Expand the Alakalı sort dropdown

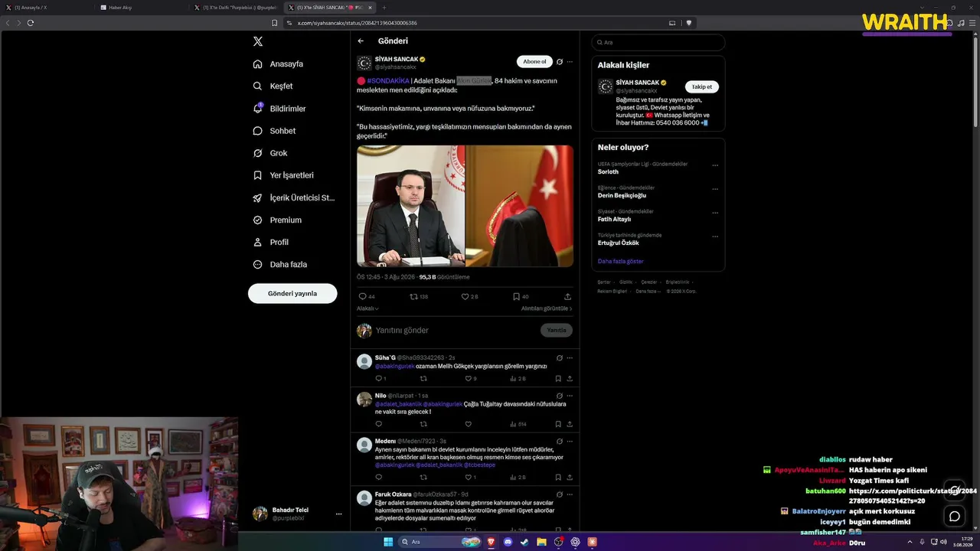tap(367, 308)
